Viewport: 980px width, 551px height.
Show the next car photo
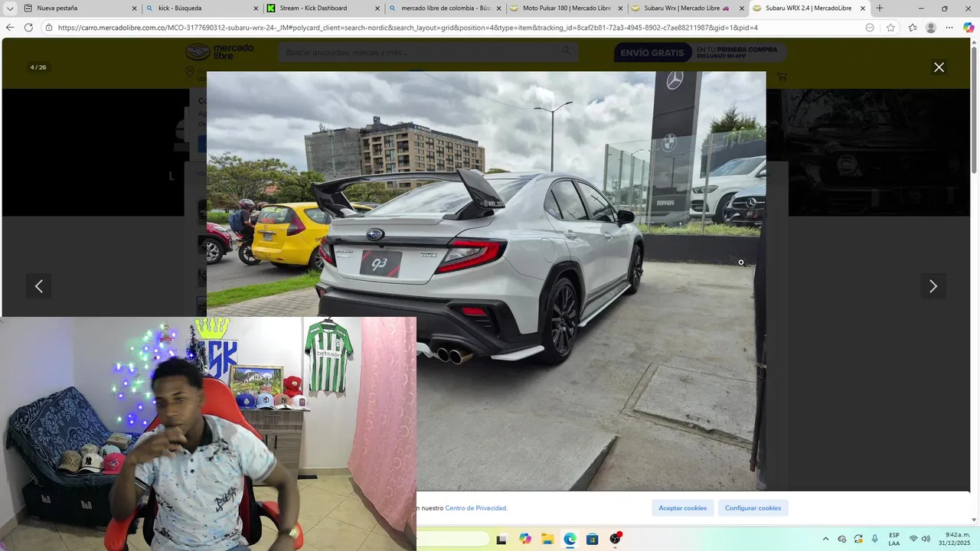pyautogui.click(x=933, y=286)
